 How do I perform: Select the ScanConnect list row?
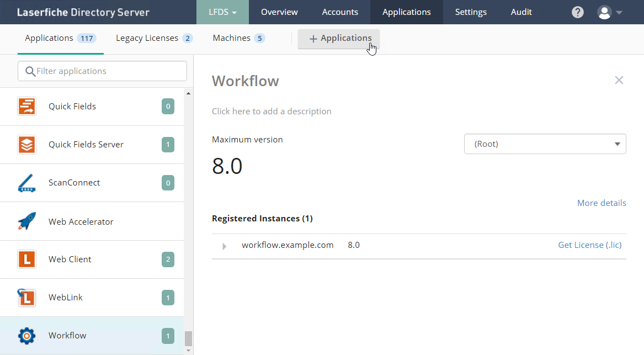click(x=92, y=183)
